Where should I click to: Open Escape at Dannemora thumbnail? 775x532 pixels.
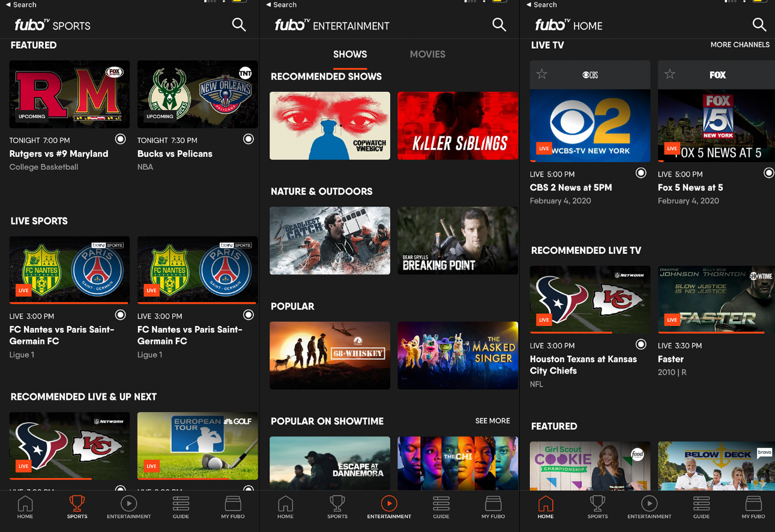coord(330,464)
